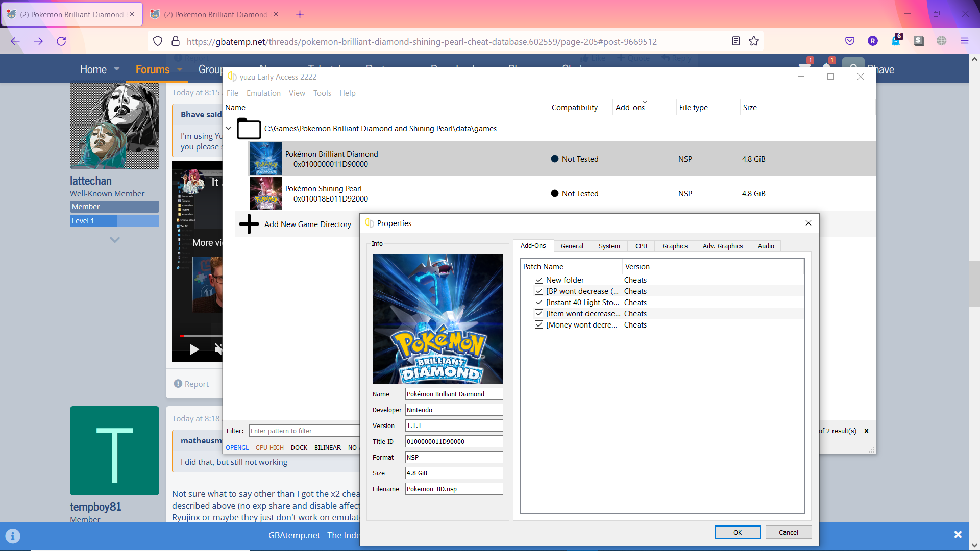
Task: Click the yuzu games folder icon
Action: pyautogui.click(x=249, y=129)
